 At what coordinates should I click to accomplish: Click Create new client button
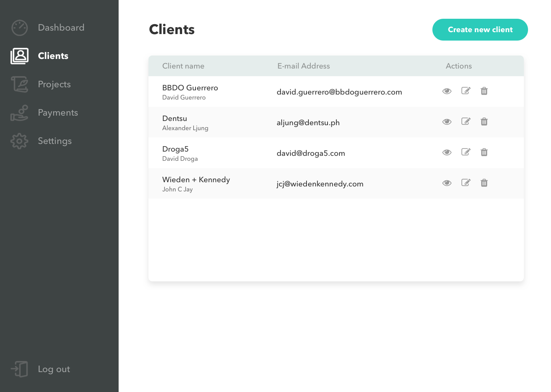point(480,29)
